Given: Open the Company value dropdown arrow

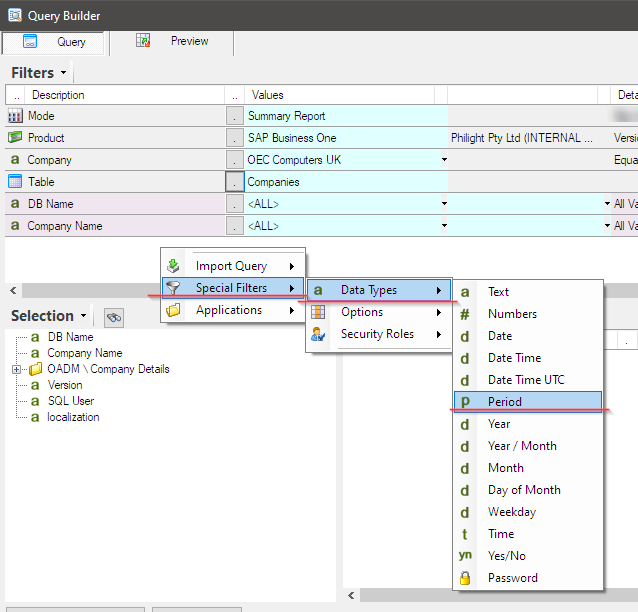Looking at the screenshot, I should (x=444, y=160).
